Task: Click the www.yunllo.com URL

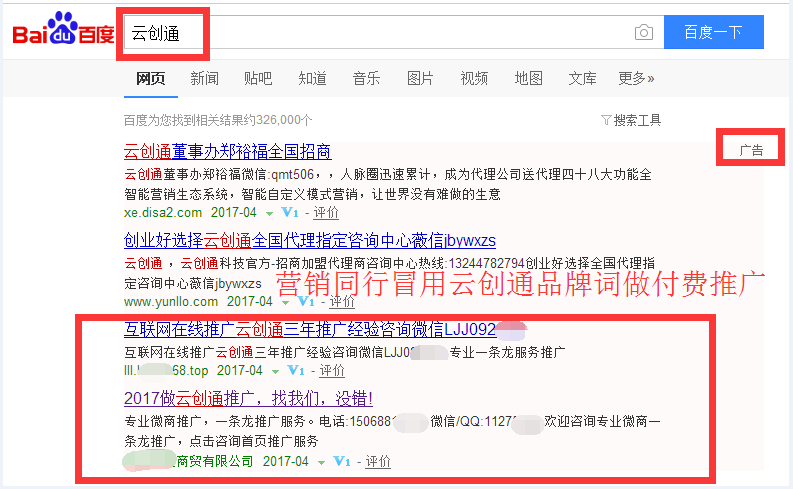Action: (171, 302)
